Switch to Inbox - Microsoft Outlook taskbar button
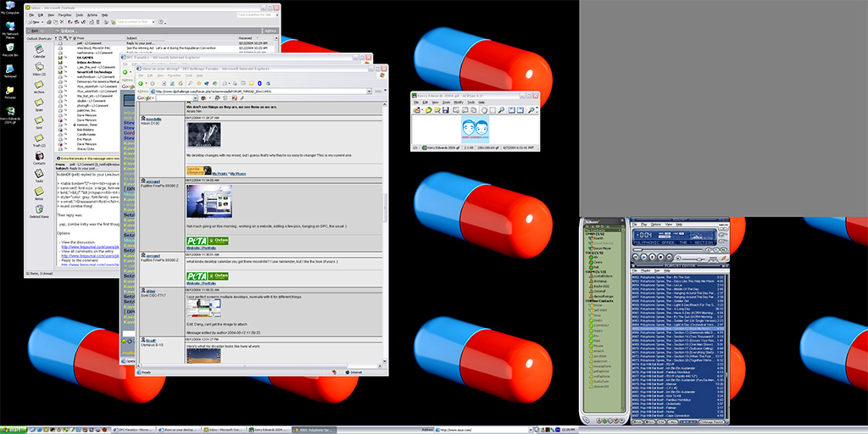The image size is (868, 434). click(224, 430)
